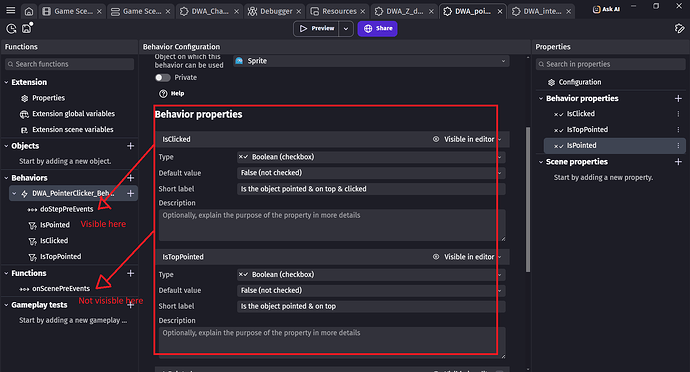This screenshot has height=372, width=690.
Task: Open the main hamburger menu
Action: [11, 11]
